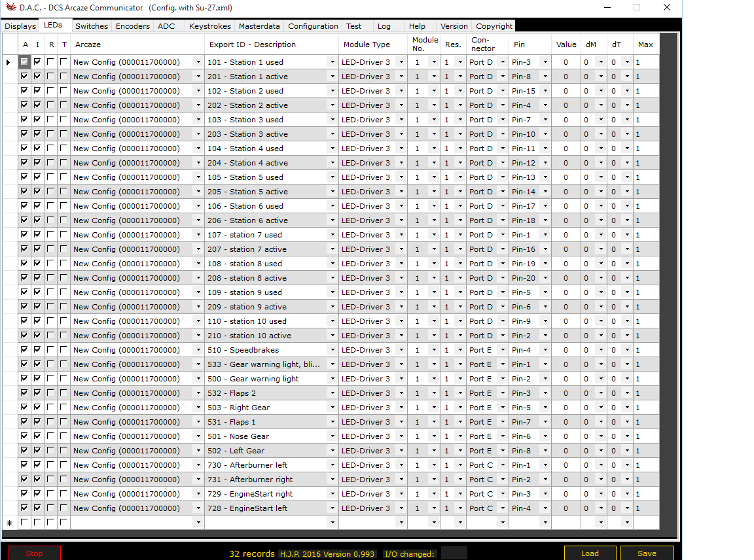Image resolution: width=754 pixels, height=560 pixels.
Task: Click the Save button
Action: [x=647, y=553]
